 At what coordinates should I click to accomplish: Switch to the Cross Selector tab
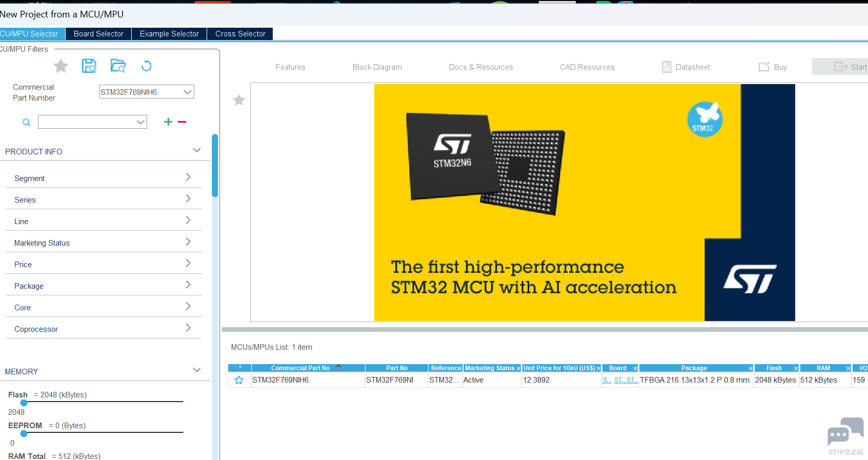coord(240,34)
